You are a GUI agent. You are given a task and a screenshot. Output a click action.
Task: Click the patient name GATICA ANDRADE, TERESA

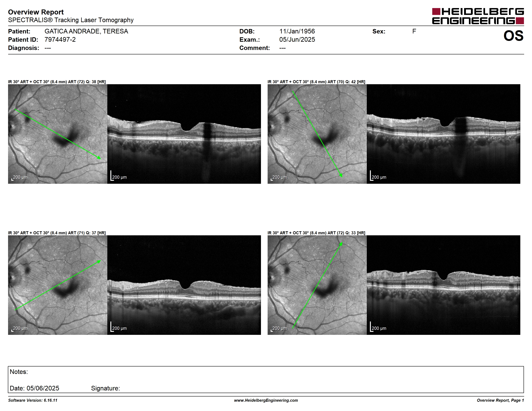click(86, 31)
